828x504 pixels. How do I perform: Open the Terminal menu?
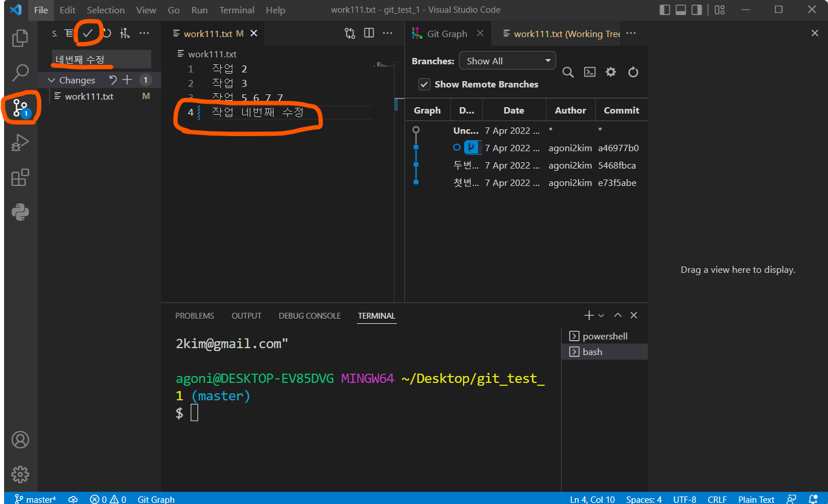click(x=236, y=10)
